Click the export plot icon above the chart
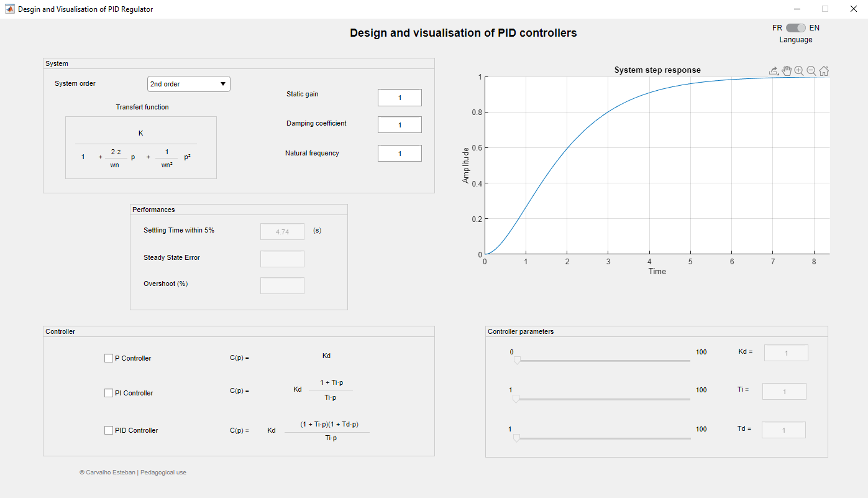The width and height of the screenshot is (868, 498). pos(774,71)
